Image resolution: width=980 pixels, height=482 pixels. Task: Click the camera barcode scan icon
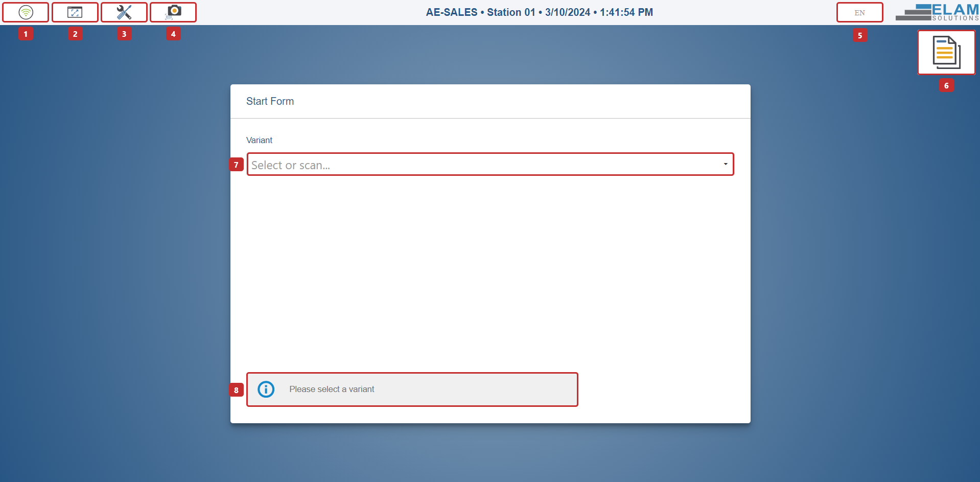173,12
